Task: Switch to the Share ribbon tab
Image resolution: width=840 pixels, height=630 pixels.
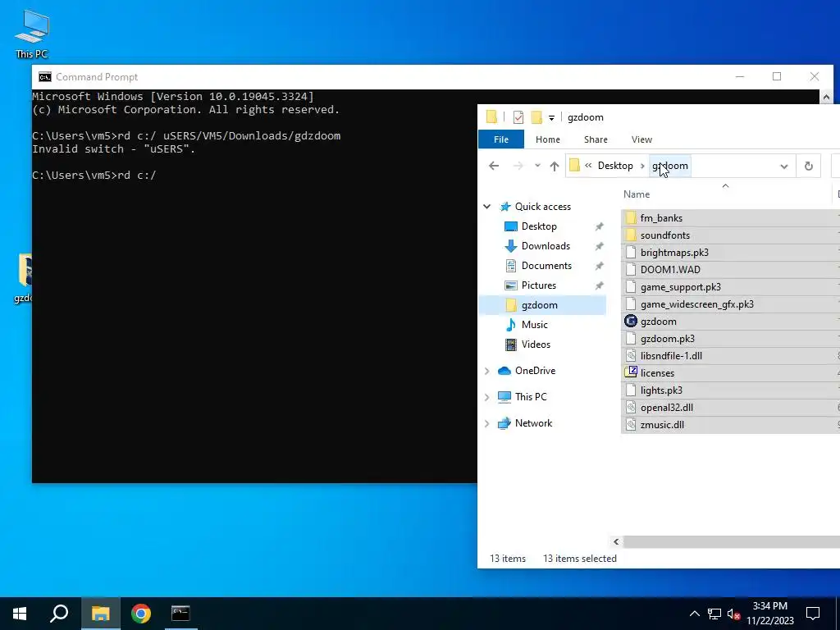Action: (596, 139)
